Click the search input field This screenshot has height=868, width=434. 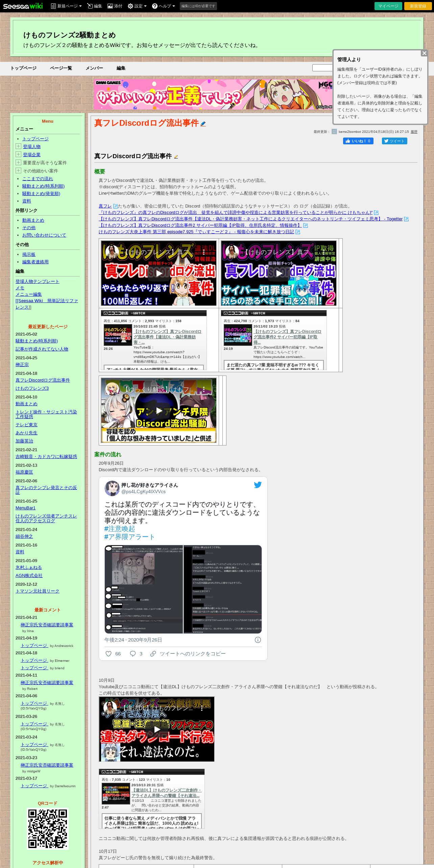coord(322,68)
